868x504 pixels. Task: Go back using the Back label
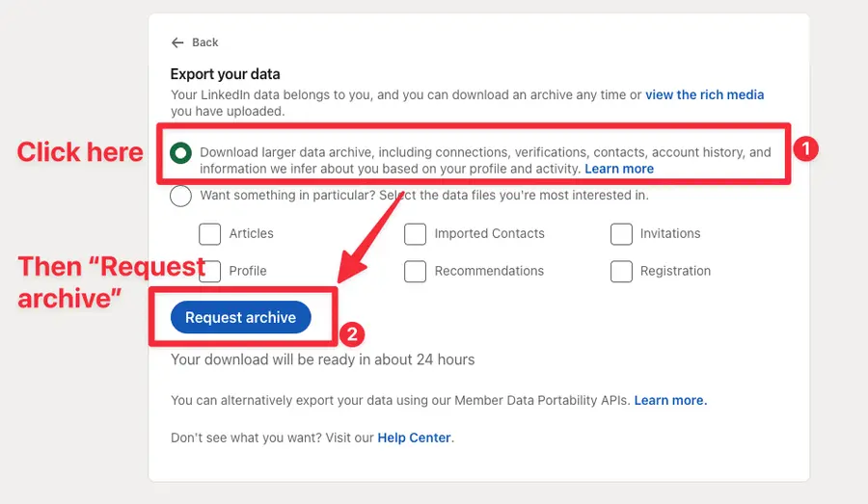pyautogui.click(x=204, y=42)
